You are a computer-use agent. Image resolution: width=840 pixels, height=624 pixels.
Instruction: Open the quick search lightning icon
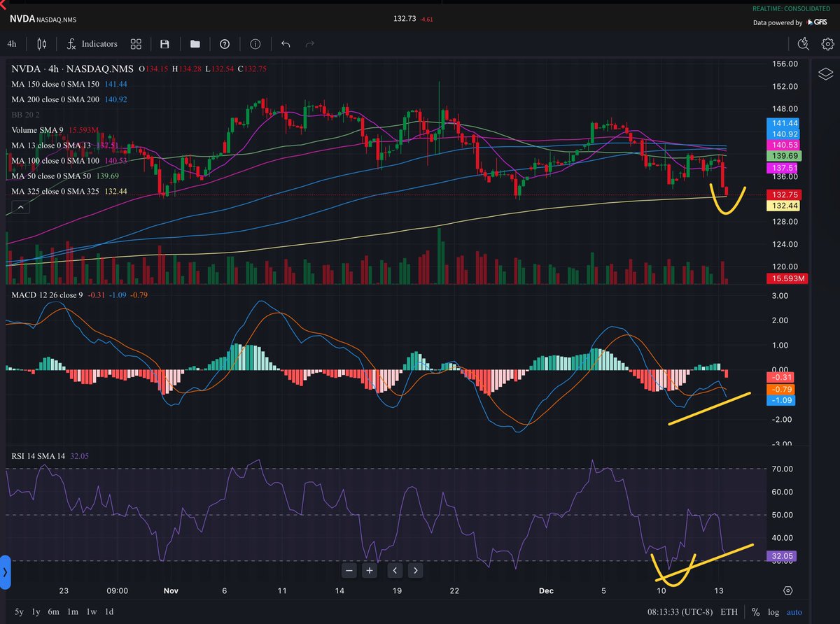803,44
